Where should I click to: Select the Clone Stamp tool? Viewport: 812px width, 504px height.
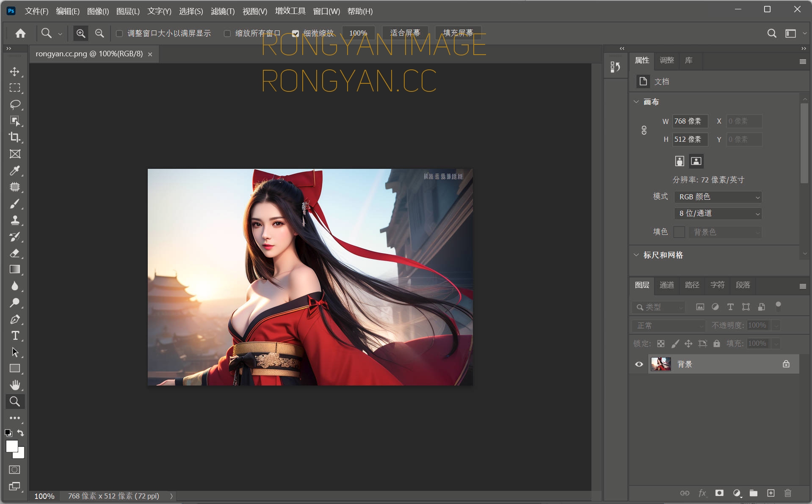pyautogui.click(x=15, y=220)
